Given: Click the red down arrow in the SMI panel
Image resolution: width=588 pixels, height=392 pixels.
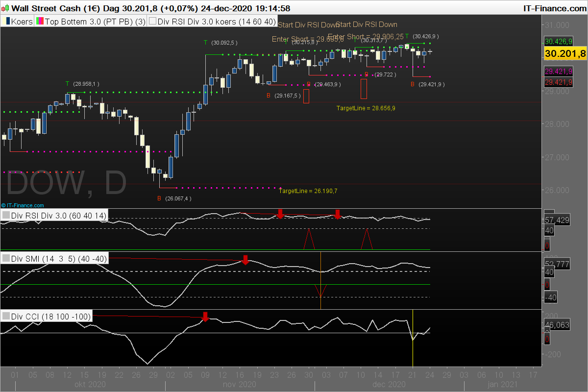Looking at the screenshot, I should pyautogui.click(x=245, y=260).
